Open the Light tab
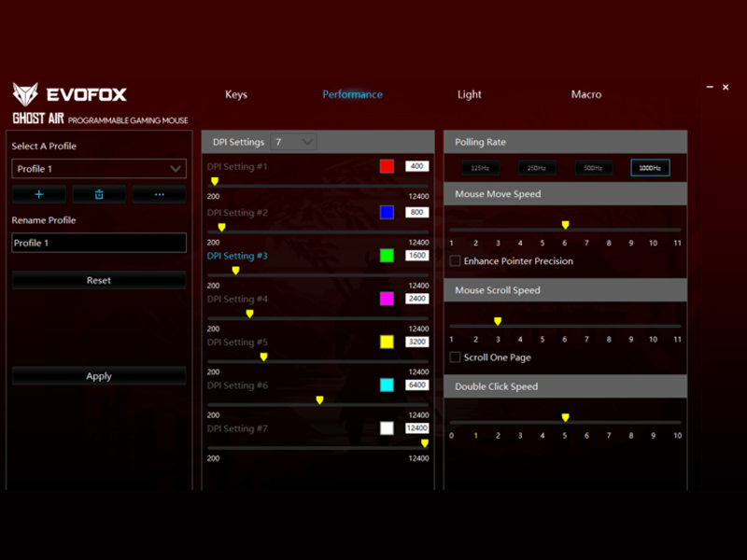The height and width of the screenshot is (560, 747). click(x=470, y=94)
